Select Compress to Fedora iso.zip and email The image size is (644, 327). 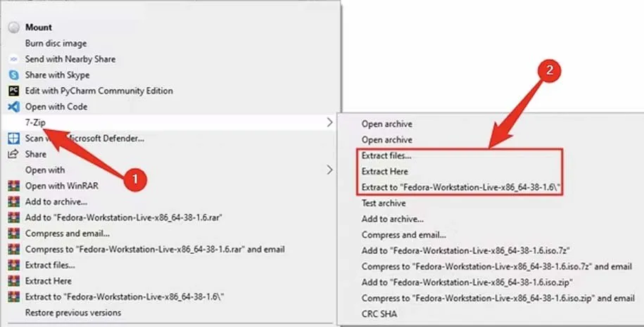point(498,298)
